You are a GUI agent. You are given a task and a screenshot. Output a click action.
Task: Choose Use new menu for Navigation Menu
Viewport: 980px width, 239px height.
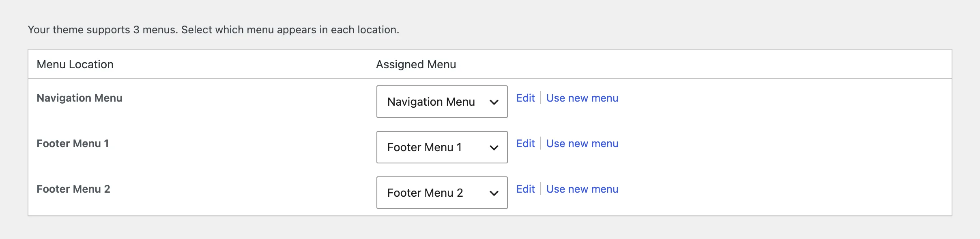coord(582,98)
